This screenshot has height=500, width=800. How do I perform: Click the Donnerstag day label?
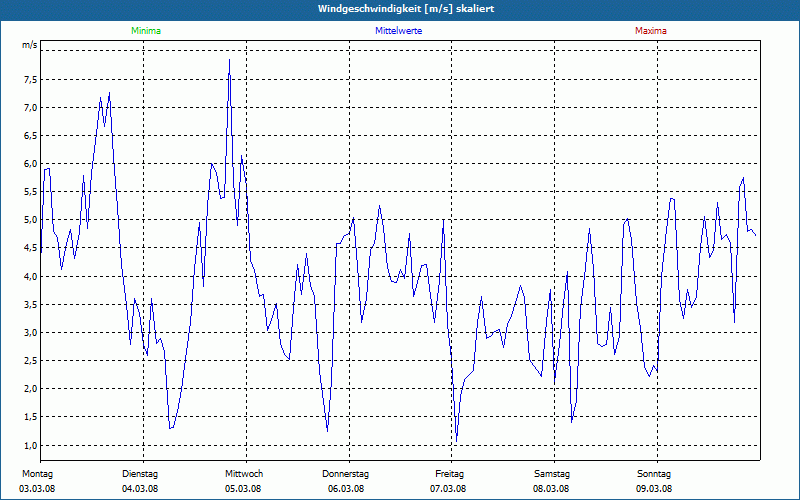pos(345,474)
